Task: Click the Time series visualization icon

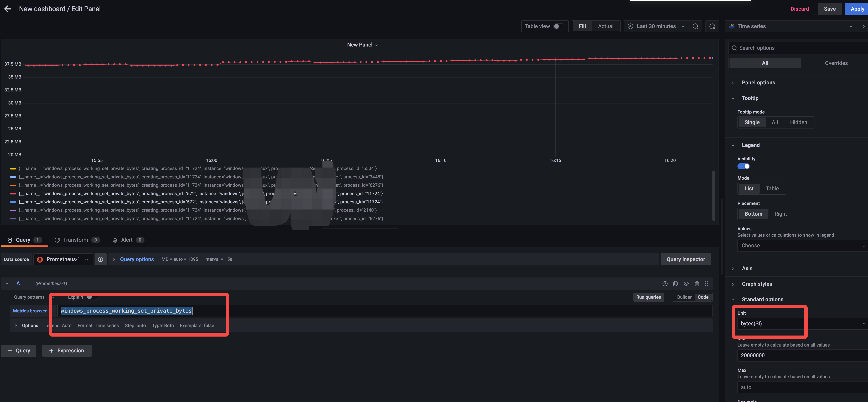Action: 732,26
